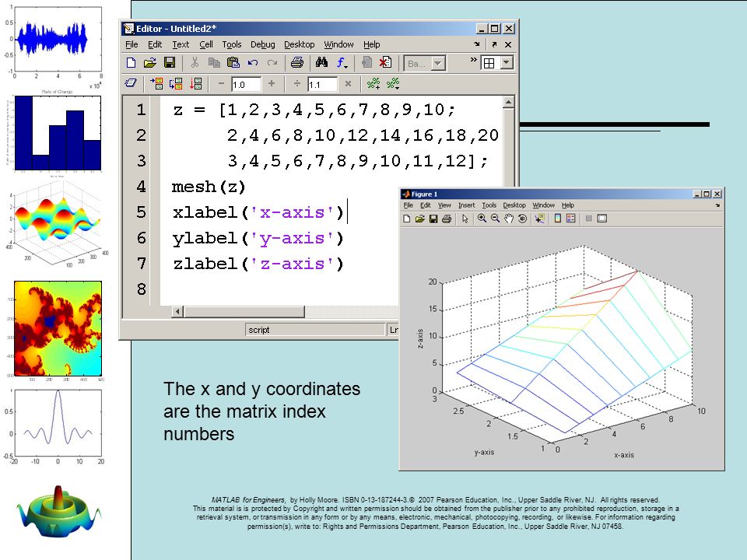Print the script using Editor printer icon
This screenshot has width=747, height=560.
[x=297, y=63]
